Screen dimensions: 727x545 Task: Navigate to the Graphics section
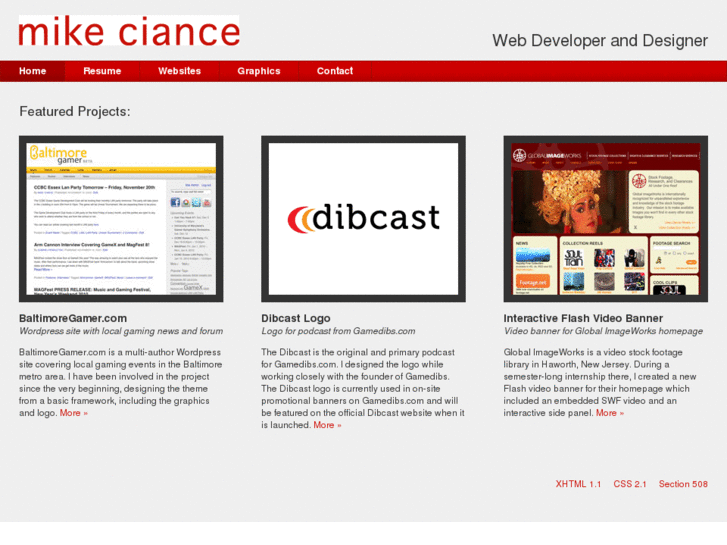pyautogui.click(x=259, y=71)
